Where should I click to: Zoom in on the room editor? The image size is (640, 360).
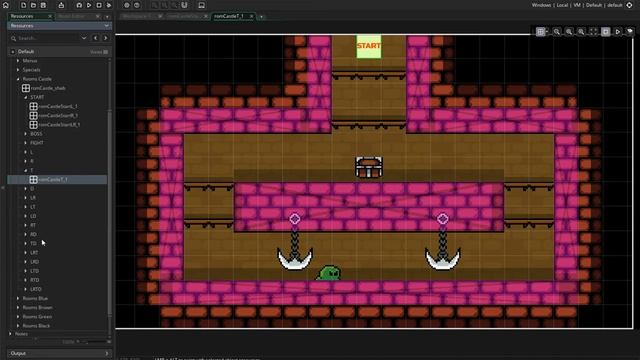coord(581,31)
